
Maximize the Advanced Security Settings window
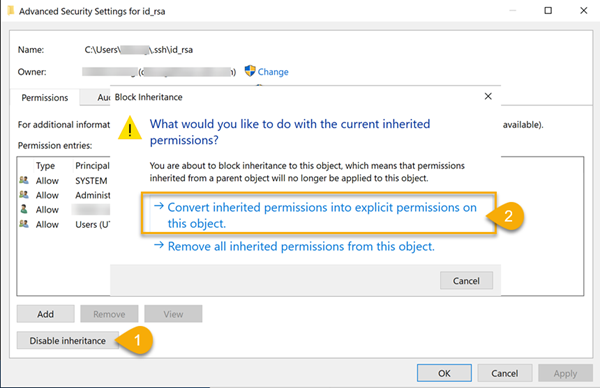548,10
